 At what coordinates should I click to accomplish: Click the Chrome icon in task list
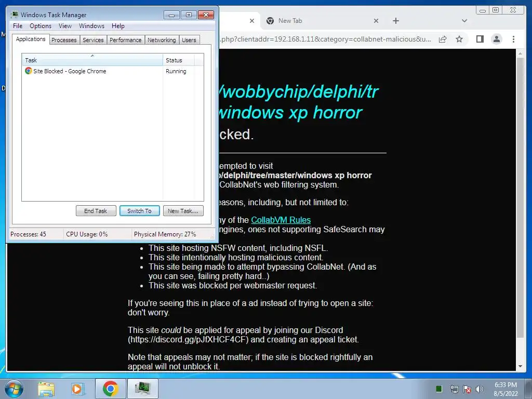[x=28, y=71]
